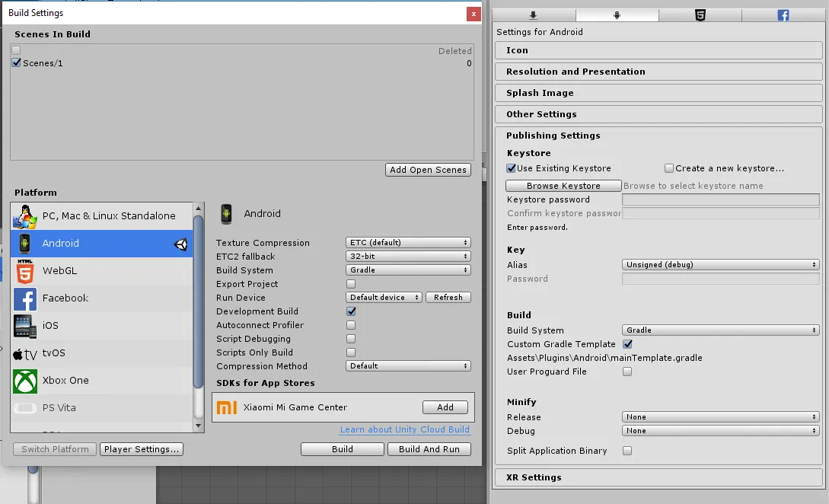Open the WebGL HTML5 settings tab
The image size is (829, 504).
(700, 15)
